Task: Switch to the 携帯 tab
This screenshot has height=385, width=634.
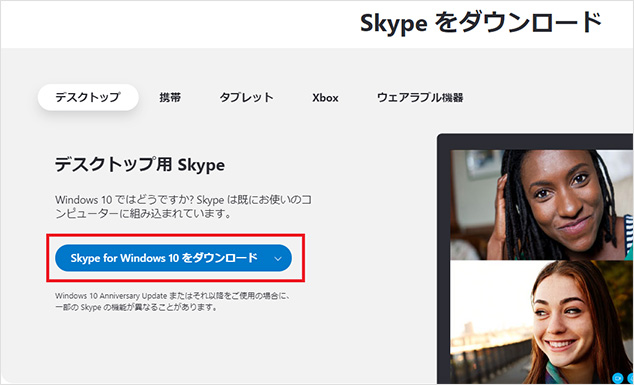Action: point(170,97)
